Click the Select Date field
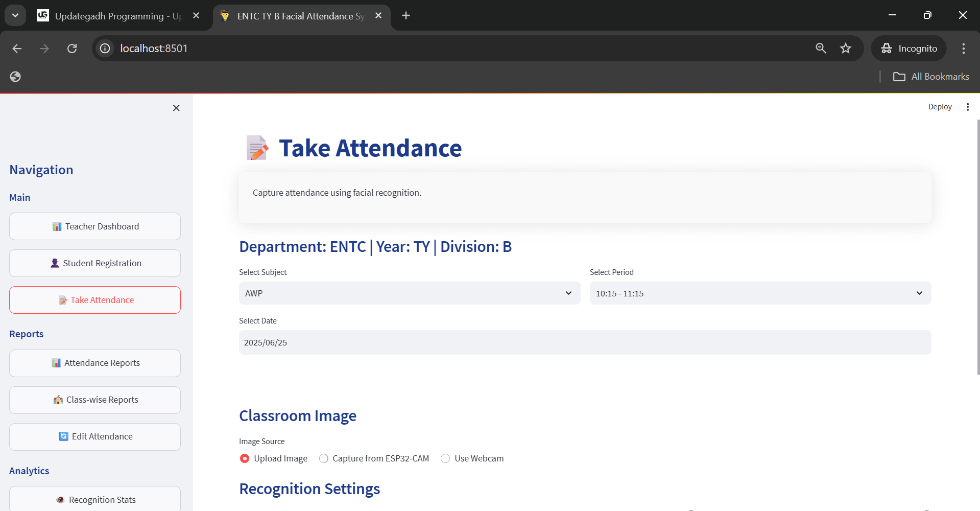The image size is (980, 511). (585, 342)
